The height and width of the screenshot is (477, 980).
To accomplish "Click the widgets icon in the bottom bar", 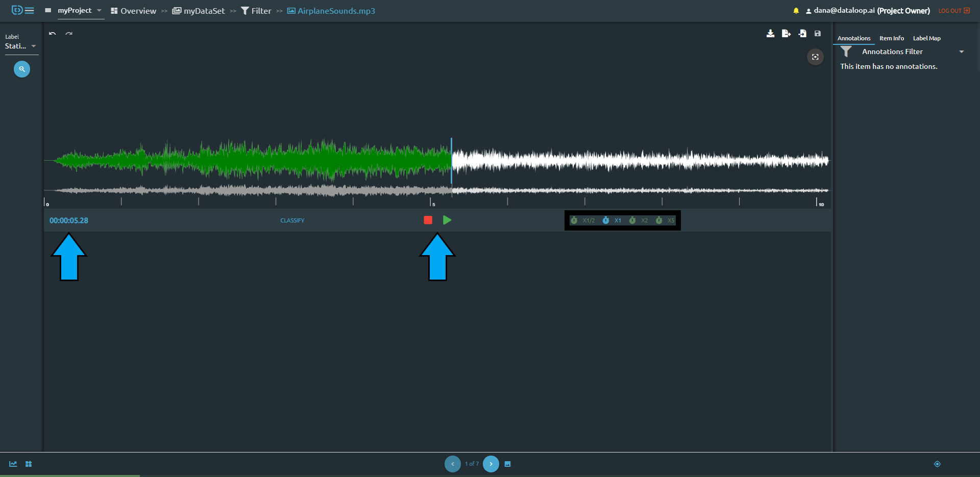I will coord(29,464).
